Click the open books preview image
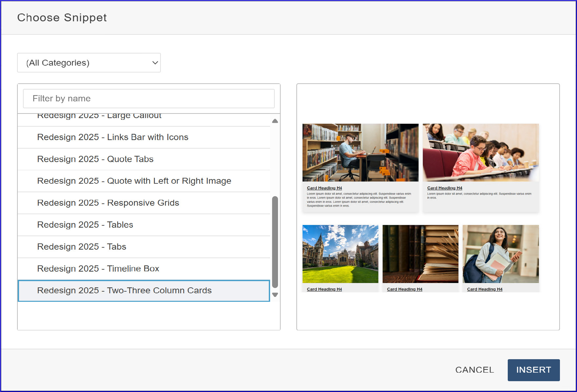This screenshot has height=392, width=577. point(420,254)
